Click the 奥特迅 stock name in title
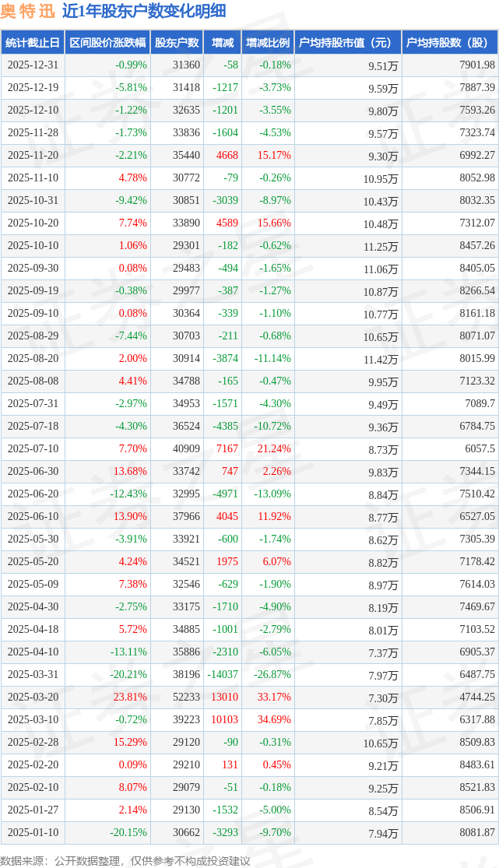The width and height of the screenshot is (499, 868). click(x=27, y=11)
